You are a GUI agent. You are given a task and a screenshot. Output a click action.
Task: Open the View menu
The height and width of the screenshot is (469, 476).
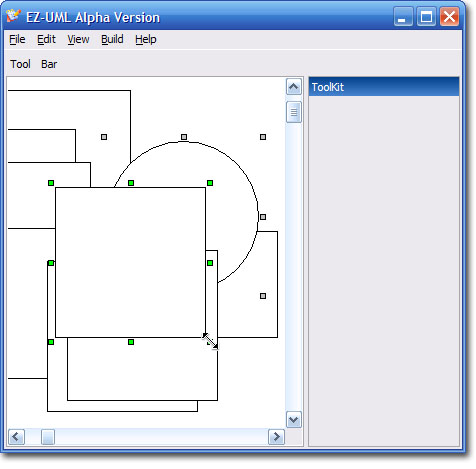coord(78,39)
